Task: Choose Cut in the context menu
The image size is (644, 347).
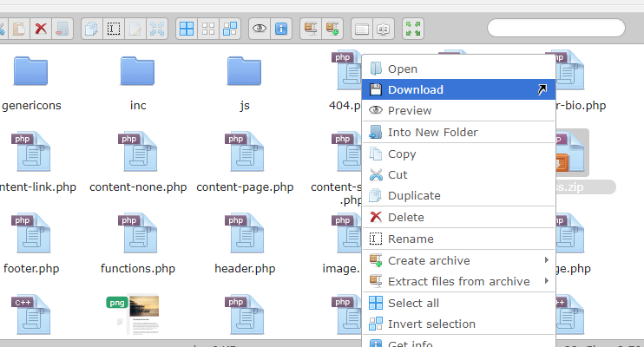Action: [458, 174]
